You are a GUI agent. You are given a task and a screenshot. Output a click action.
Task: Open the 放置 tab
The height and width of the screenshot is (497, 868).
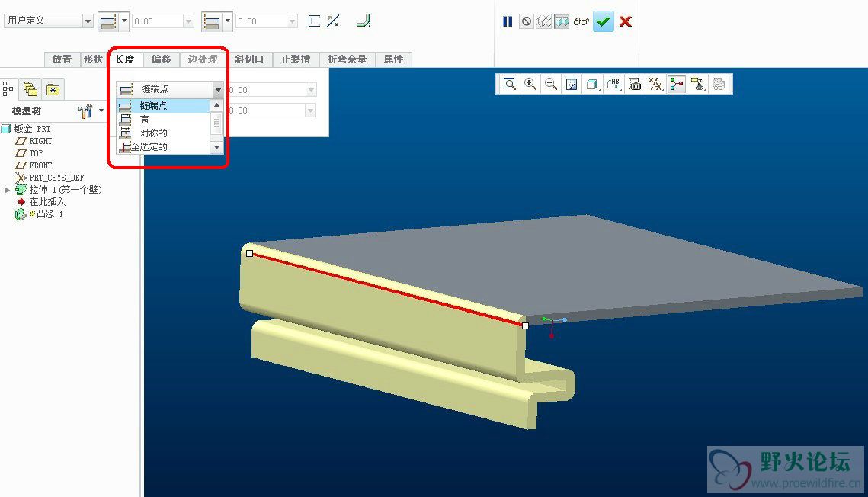click(62, 59)
